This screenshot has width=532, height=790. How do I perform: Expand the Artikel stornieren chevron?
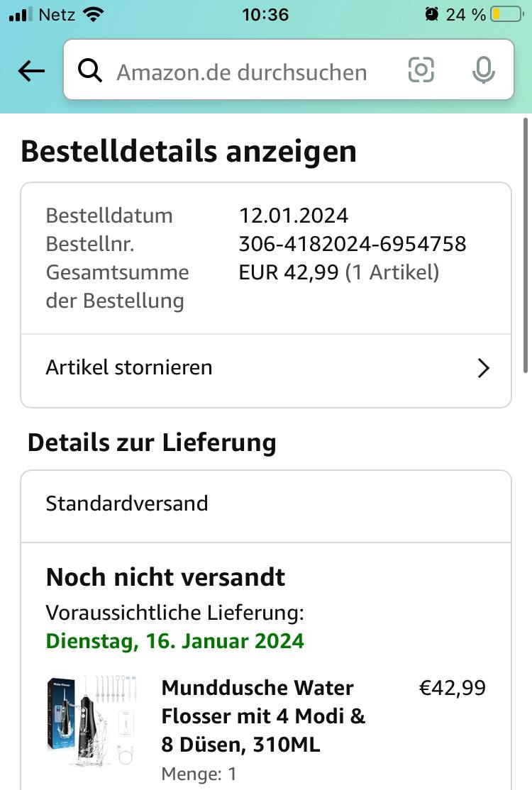click(483, 368)
